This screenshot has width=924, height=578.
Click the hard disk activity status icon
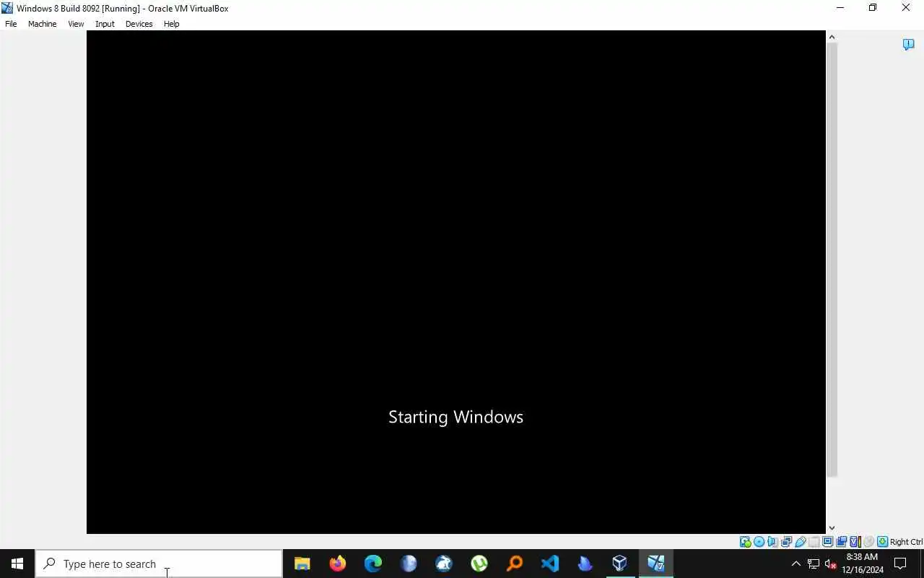(745, 542)
